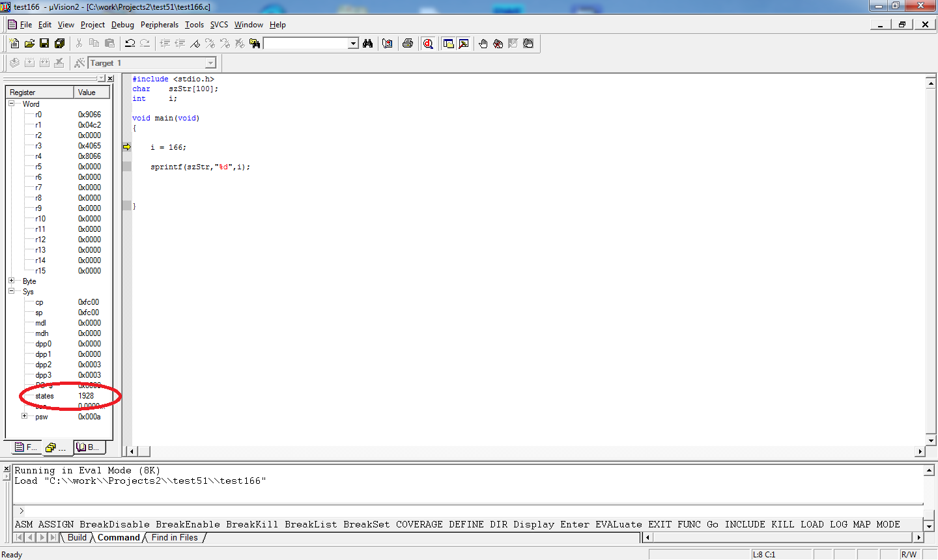Screen dimensions: 938x560
Task: Toggle the Project Window icon
Action: (x=448, y=44)
